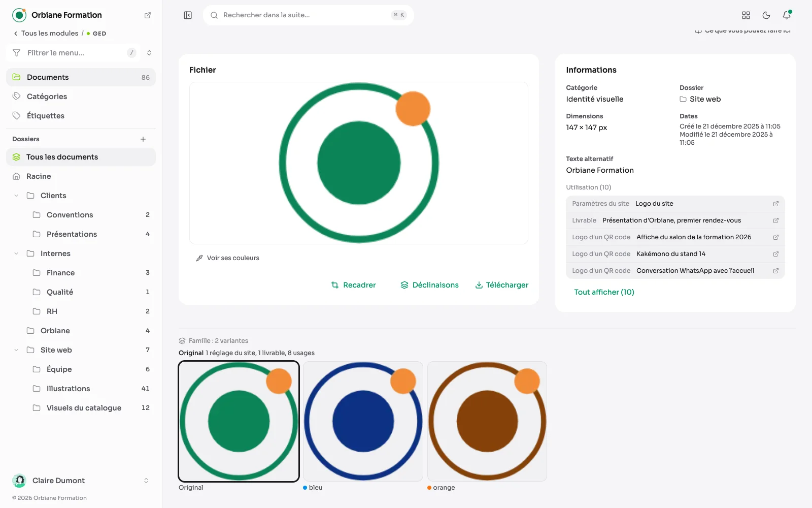Open Documents menu item

(x=81, y=77)
